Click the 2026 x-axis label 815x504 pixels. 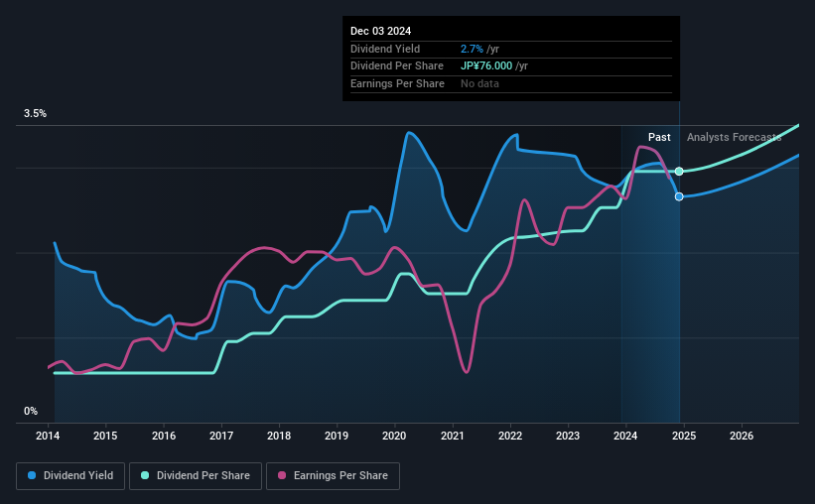(742, 436)
